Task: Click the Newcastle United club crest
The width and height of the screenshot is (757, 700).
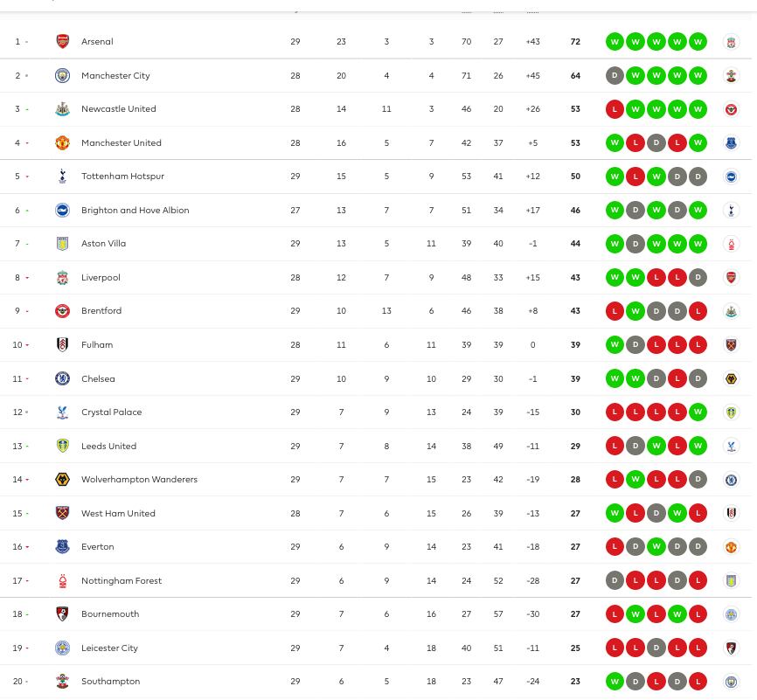Action: coord(62,108)
